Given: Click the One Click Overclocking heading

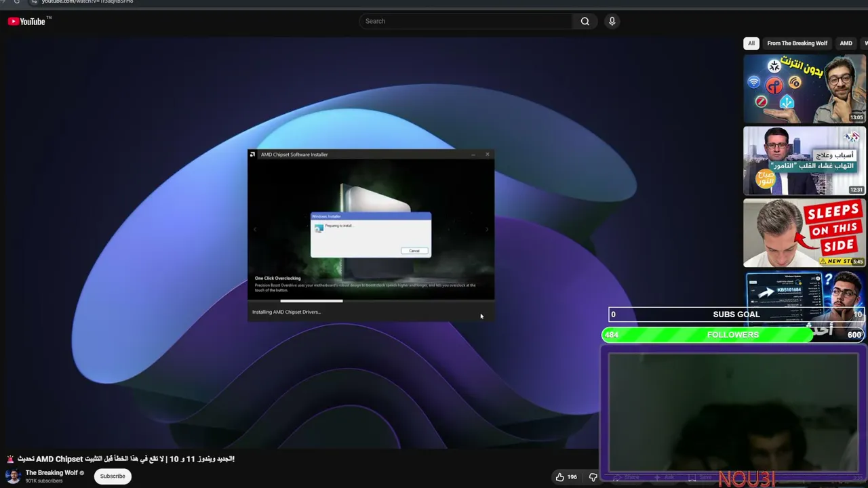Looking at the screenshot, I should pyautogui.click(x=277, y=278).
